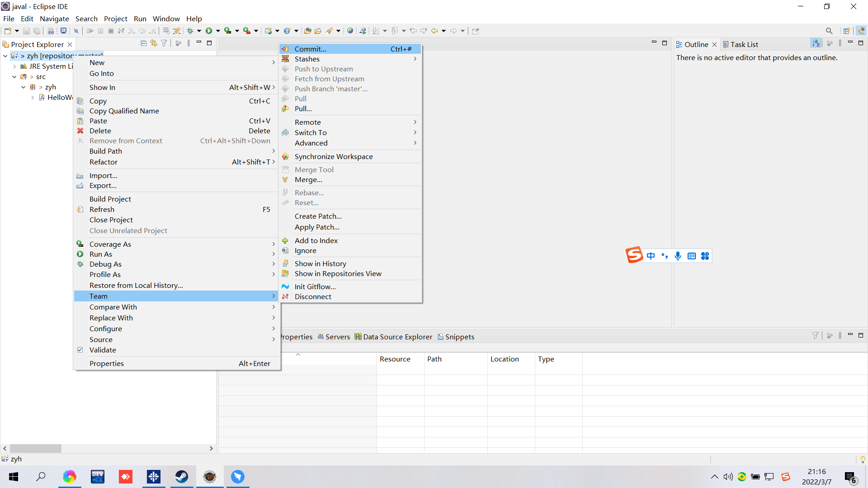This screenshot has width=868, height=488.
Task: Click the Project Explorer horizontal scrollbar thumb
Action: 36,448
